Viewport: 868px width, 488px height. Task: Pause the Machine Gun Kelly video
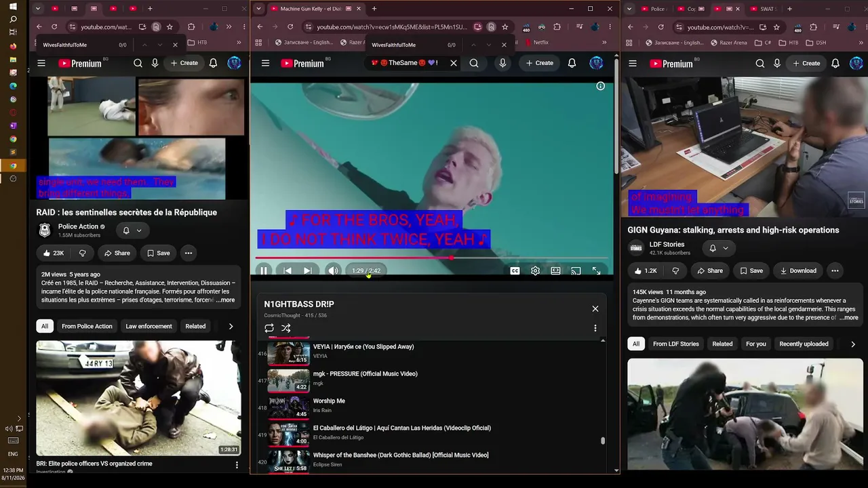[264, 270]
